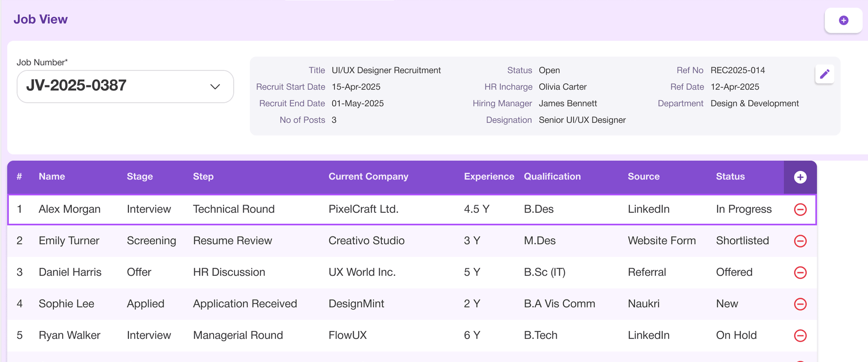The image size is (868, 362).
Task: Remove Alex Morgan from the candidate list
Action: pos(800,209)
